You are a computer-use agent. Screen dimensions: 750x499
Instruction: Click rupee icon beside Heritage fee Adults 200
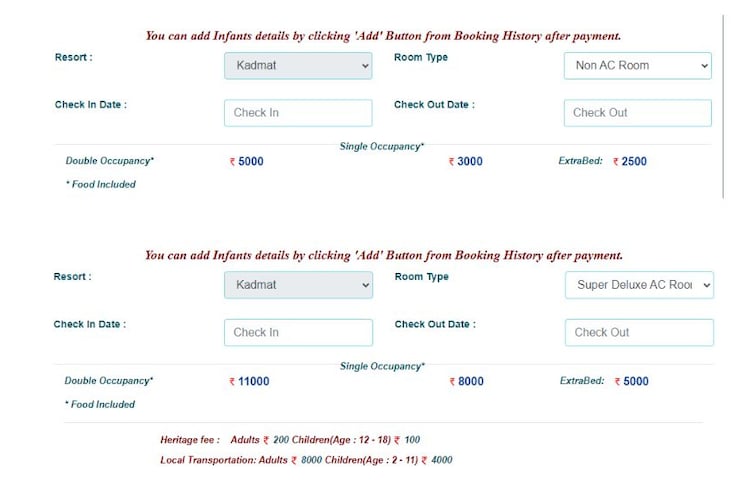tap(267, 440)
